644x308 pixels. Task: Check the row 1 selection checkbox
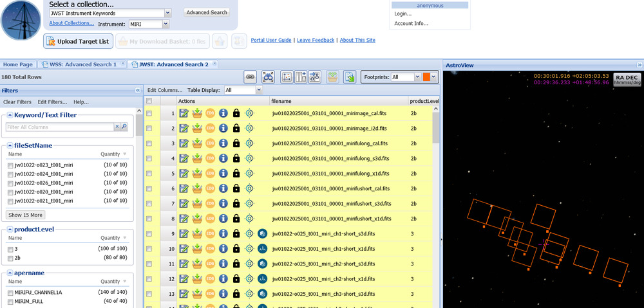[149, 113]
